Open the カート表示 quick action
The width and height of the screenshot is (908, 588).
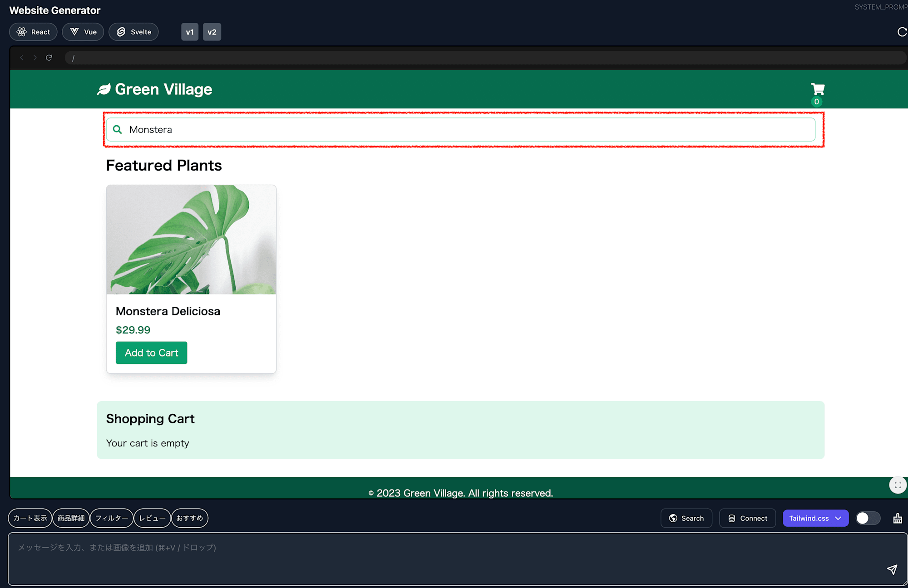coord(30,518)
